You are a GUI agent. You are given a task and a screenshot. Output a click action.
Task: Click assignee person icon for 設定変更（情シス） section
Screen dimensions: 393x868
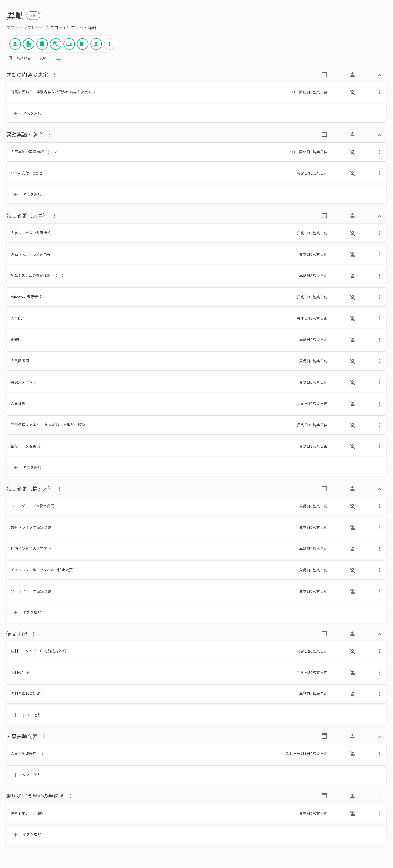click(352, 489)
